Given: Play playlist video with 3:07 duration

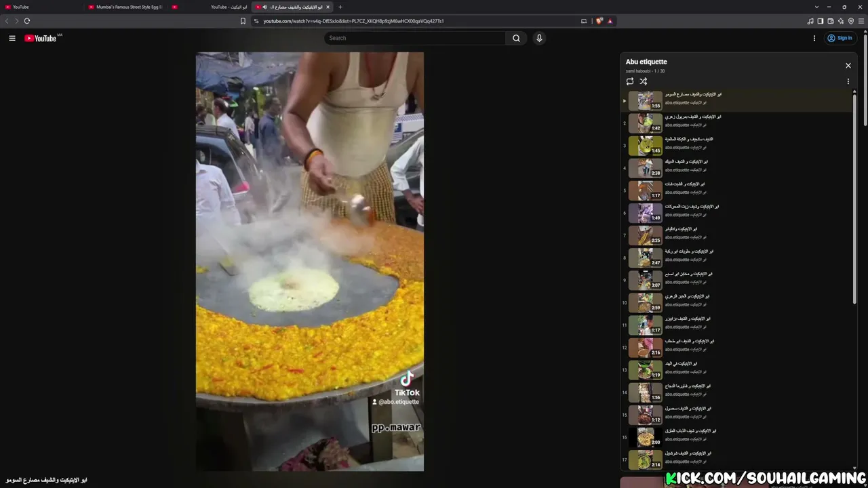Looking at the screenshot, I should point(736,280).
